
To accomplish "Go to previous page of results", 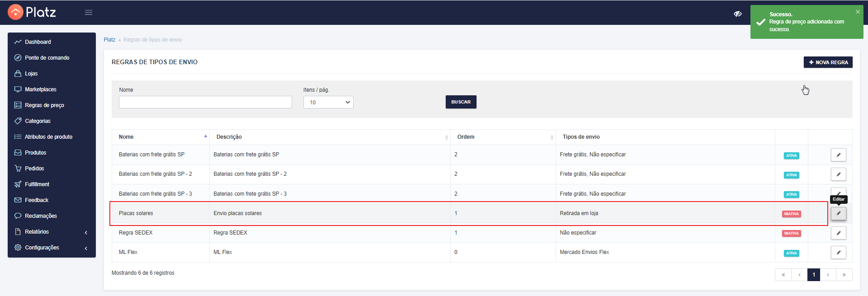I will (x=799, y=275).
